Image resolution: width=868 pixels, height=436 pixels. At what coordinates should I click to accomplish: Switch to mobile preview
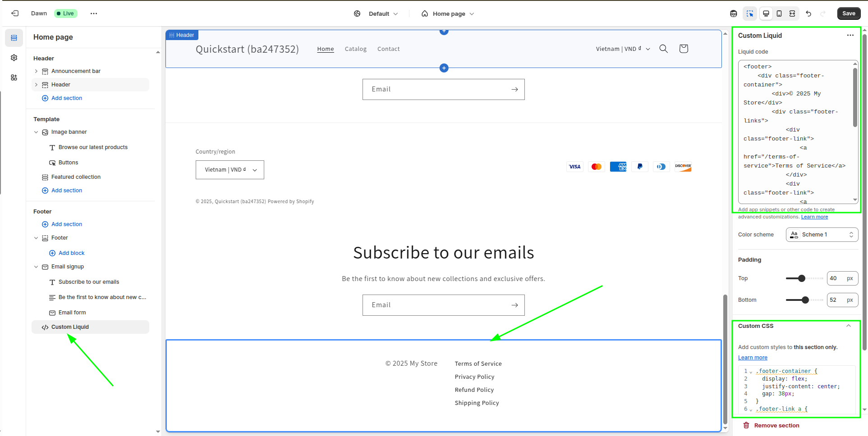779,14
